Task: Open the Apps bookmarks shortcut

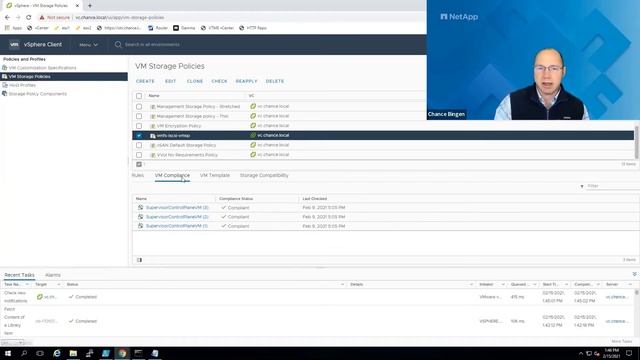Action: (x=13, y=28)
